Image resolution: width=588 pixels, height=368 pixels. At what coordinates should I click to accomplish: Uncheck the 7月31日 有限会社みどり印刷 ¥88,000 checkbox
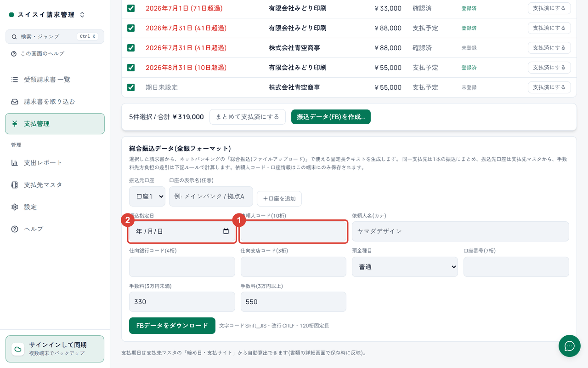coord(131,28)
